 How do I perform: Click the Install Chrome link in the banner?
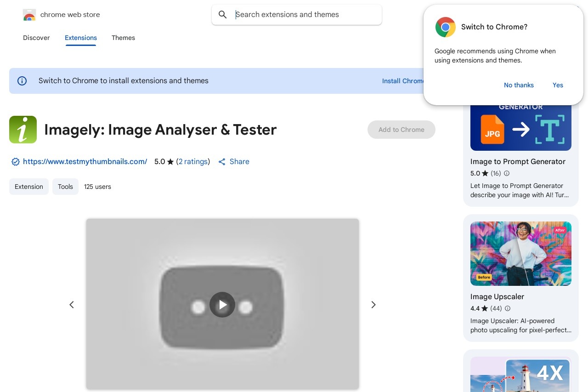click(x=403, y=81)
